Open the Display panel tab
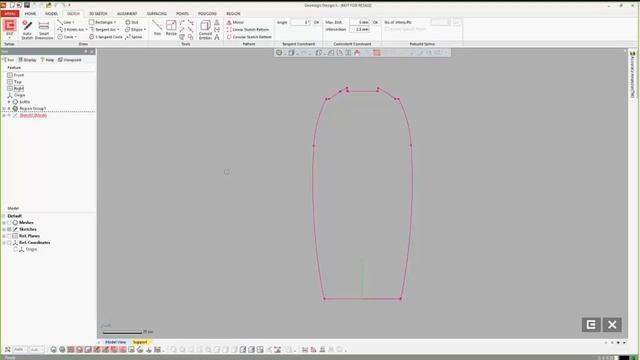The image size is (640, 360). pyautogui.click(x=27, y=60)
